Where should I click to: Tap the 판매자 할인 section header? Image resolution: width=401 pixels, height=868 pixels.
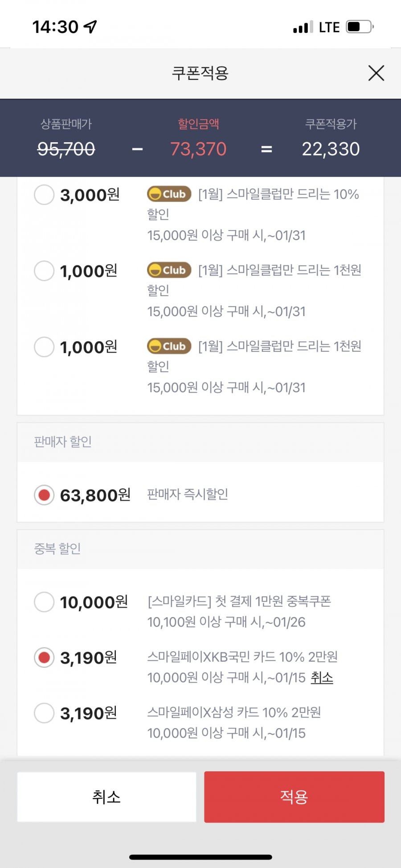200,442
